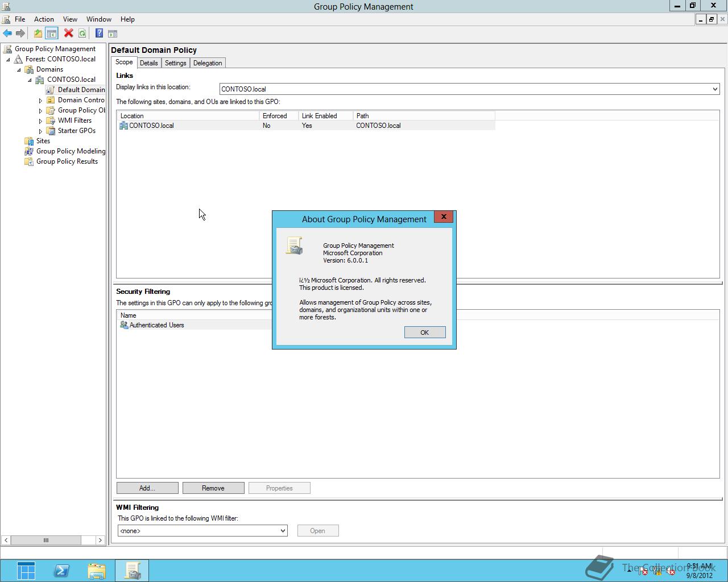Click the Remove button under Security Filtering

click(213, 488)
